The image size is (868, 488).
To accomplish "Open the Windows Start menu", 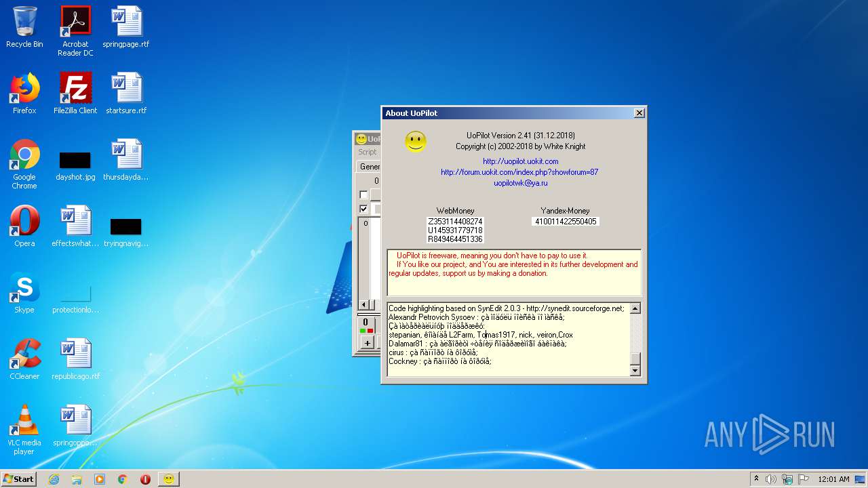I will click(18, 479).
